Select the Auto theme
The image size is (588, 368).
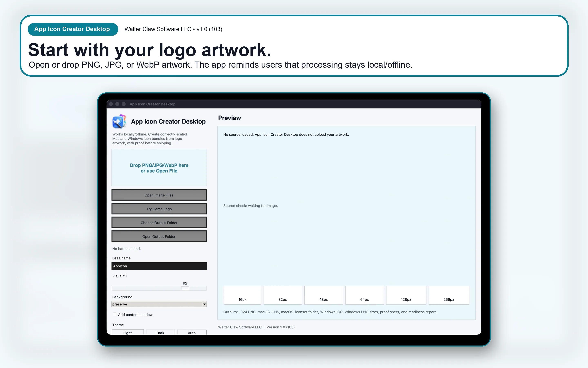[192, 332]
